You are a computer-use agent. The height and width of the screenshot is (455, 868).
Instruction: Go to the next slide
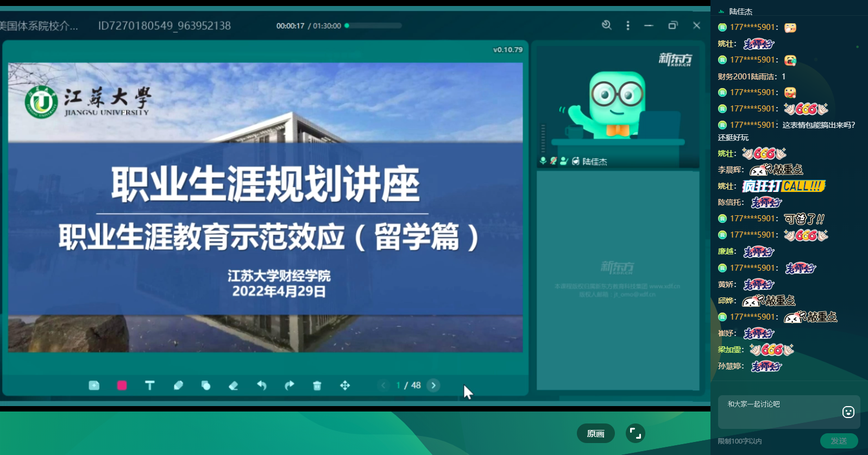tap(433, 385)
